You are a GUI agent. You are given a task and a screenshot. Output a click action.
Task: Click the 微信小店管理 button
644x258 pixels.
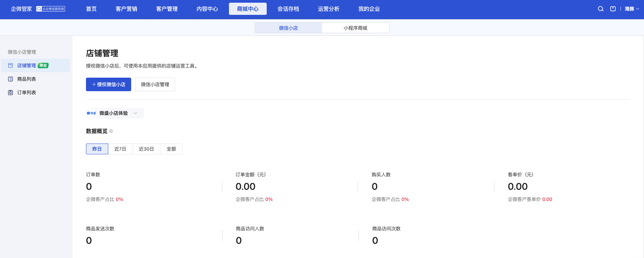point(155,84)
